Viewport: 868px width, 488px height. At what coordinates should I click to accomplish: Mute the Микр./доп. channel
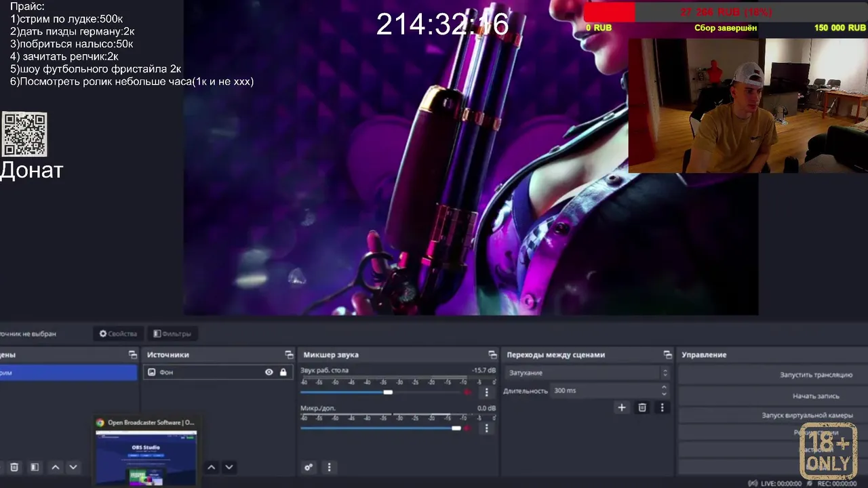point(467,428)
